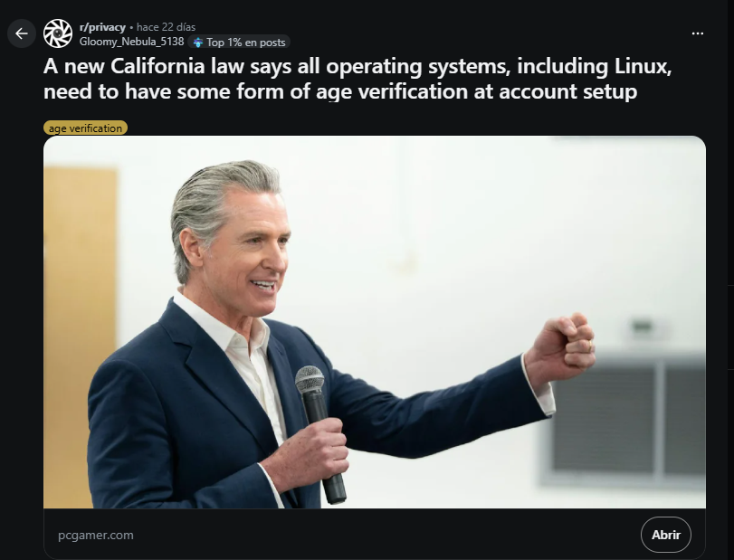Open the post title about California law
This screenshot has height=560, width=734.
(x=357, y=79)
